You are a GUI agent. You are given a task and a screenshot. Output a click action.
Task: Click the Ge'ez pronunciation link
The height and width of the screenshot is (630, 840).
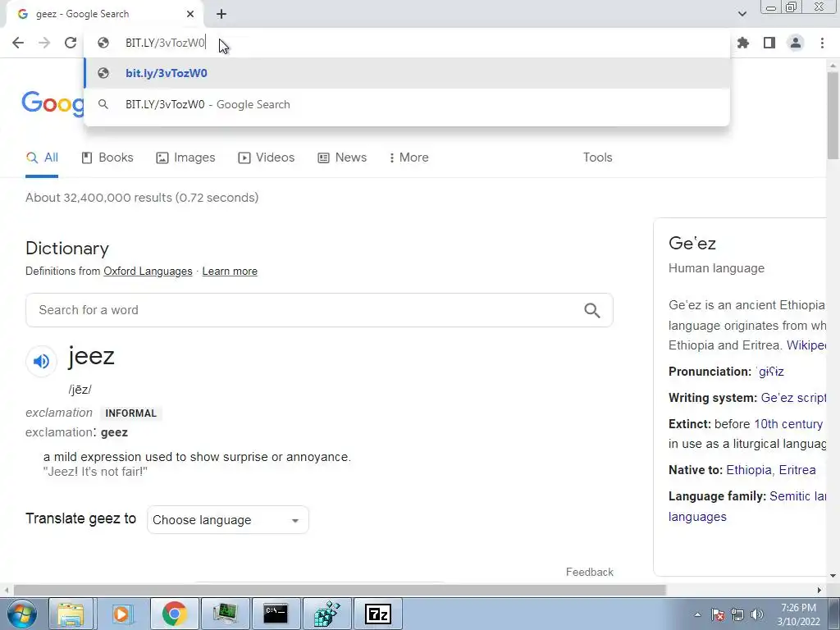pos(769,372)
